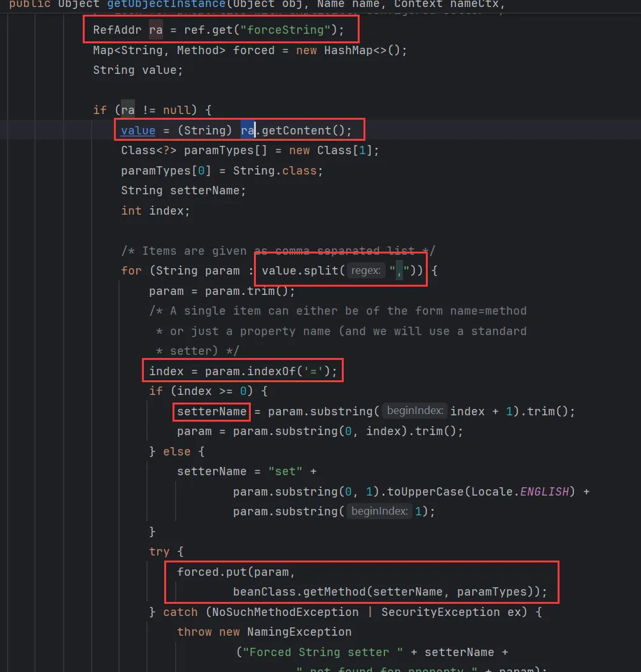Viewport: 641px width, 672px height.
Task: Click the RefAddr type name
Action: 117,30
